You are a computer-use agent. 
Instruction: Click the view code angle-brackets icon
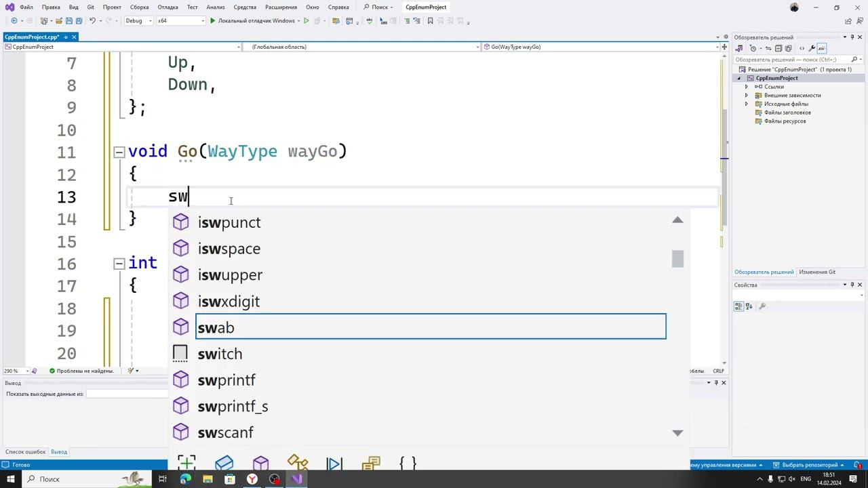(802, 48)
